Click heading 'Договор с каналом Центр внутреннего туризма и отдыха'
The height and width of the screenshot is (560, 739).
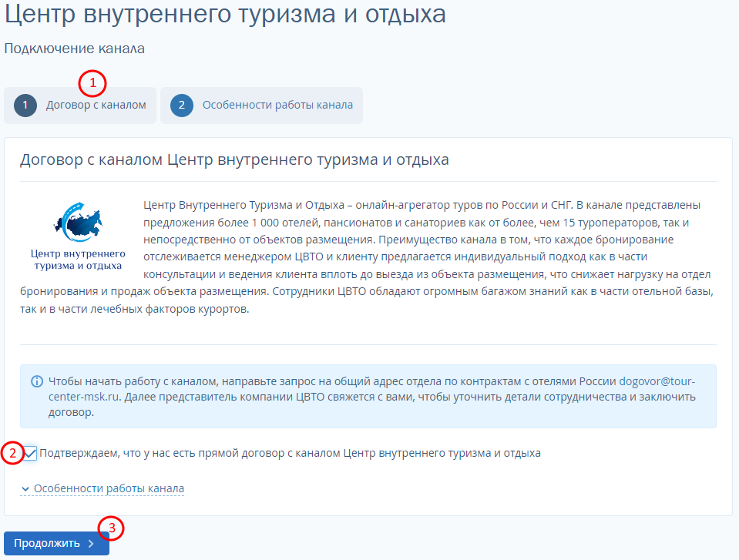point(234,159)
